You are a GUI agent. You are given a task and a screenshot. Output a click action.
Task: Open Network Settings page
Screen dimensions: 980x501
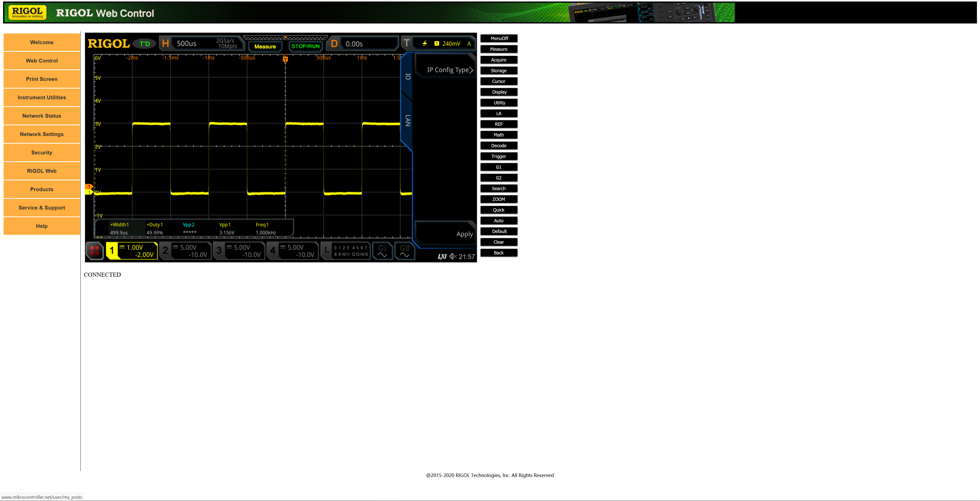pos(42,134)
